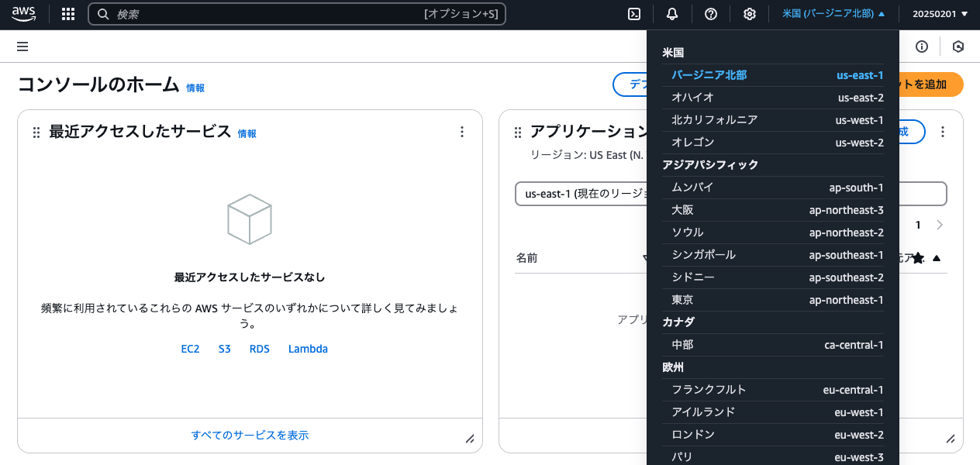Viewport: 980px width, 465px height.
Task: Toggle the favorite star in the applications widget
Action: 918,257
